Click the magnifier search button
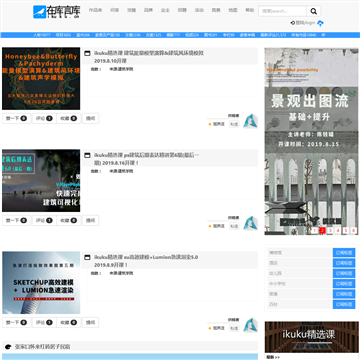The width and height of the screenshot is (360, 360). [x=314, y=11]
